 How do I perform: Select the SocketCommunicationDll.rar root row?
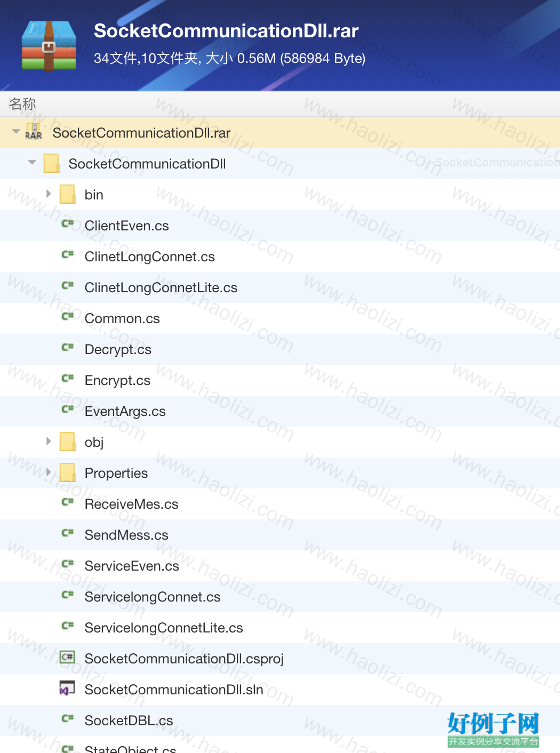tap(280, 132)
